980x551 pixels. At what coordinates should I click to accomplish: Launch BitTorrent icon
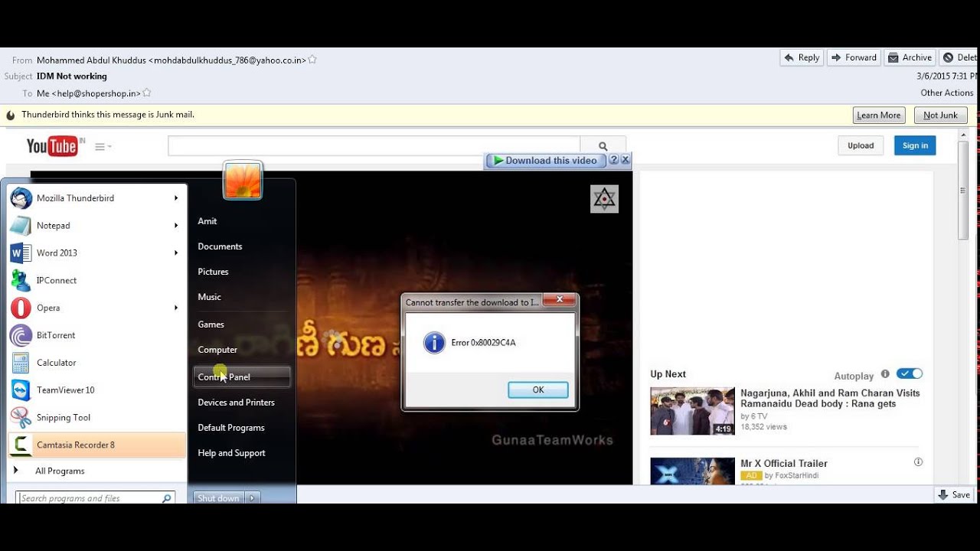coord(21,335)
